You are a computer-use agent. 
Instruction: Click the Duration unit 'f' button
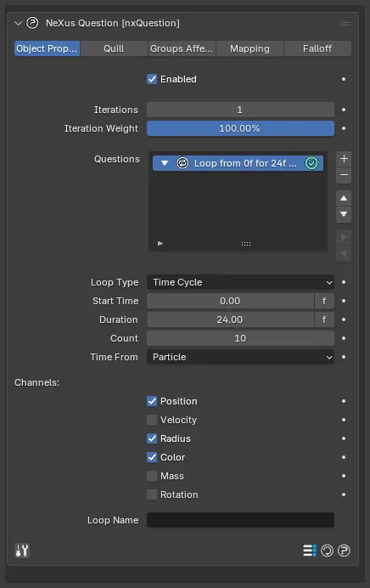point(324,319)
